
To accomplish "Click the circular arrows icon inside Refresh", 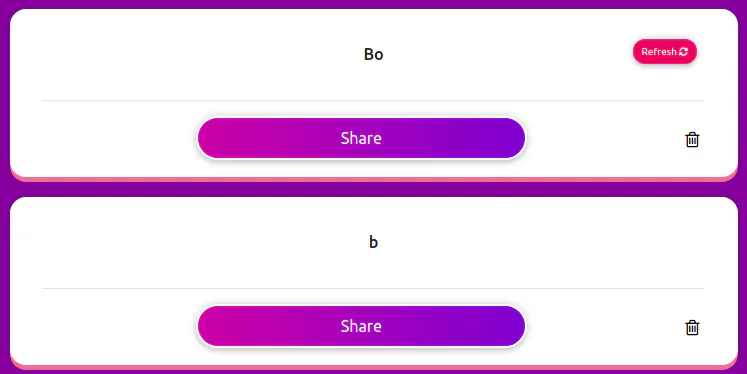I will coord(684,51).
